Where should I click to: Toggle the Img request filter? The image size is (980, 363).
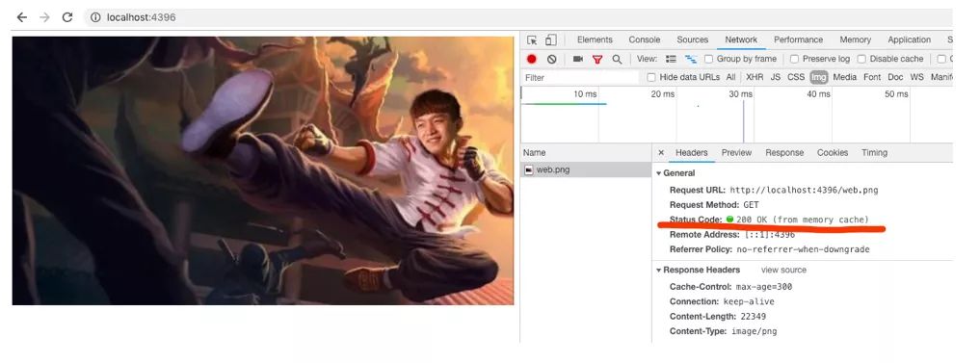[819, 77]
